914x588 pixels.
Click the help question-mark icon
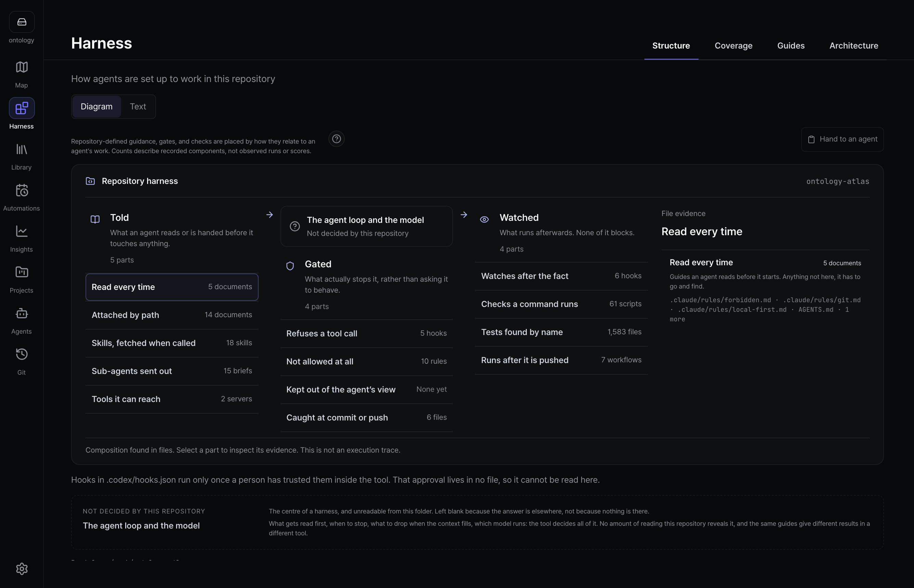(x=337, y=139)
